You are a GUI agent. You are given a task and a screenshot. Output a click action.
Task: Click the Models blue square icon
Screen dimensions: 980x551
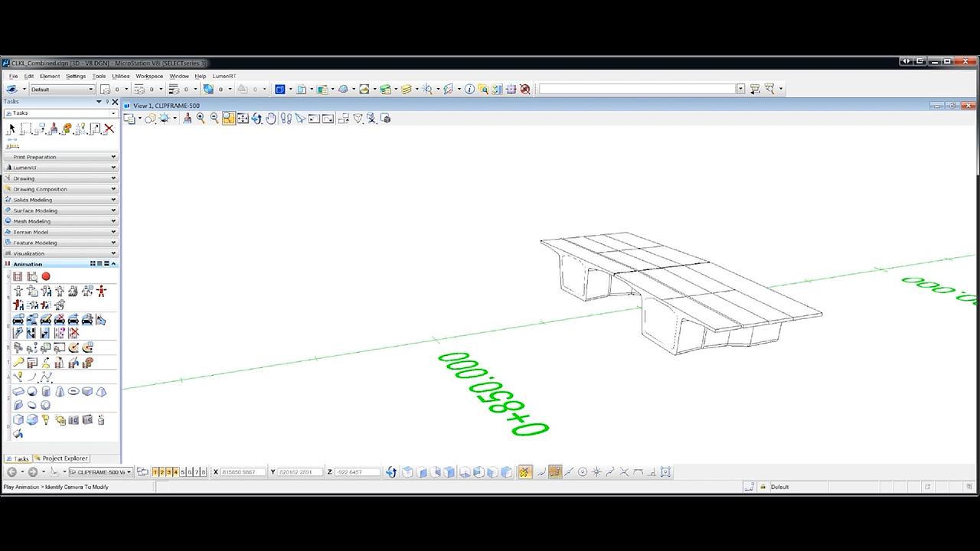280,89
